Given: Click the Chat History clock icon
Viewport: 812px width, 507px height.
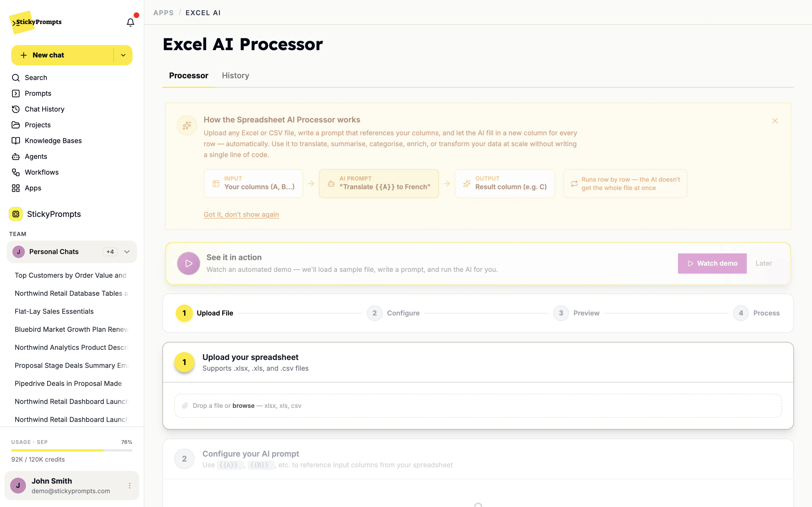Looking at the screenshot, I should pos(16,109).
